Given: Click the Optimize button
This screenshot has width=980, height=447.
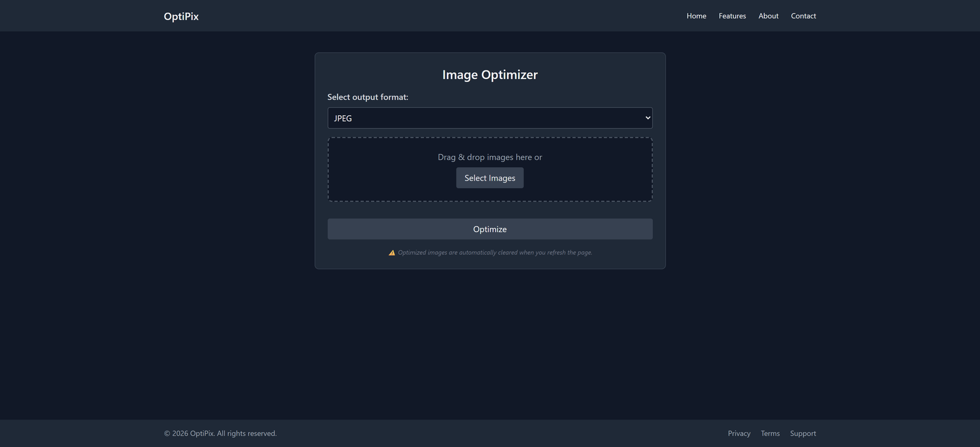Looking at the screenshot, I should (489, 229).
